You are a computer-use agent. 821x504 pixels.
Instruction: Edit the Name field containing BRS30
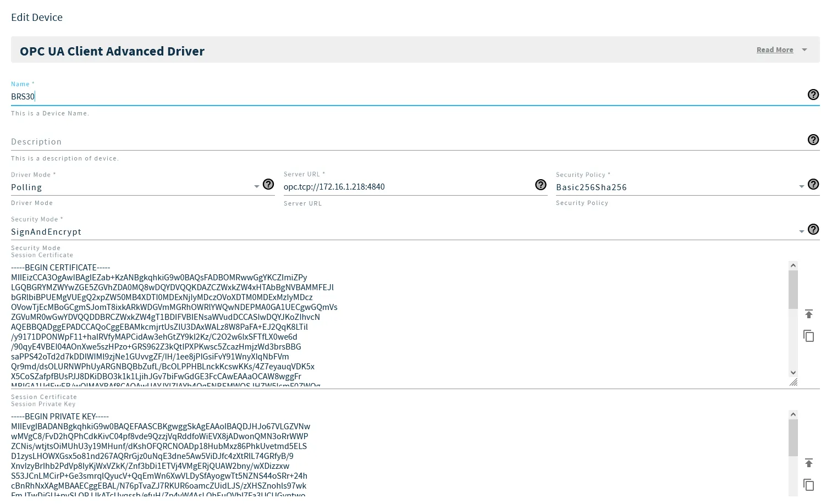click(x=407, y=96)
